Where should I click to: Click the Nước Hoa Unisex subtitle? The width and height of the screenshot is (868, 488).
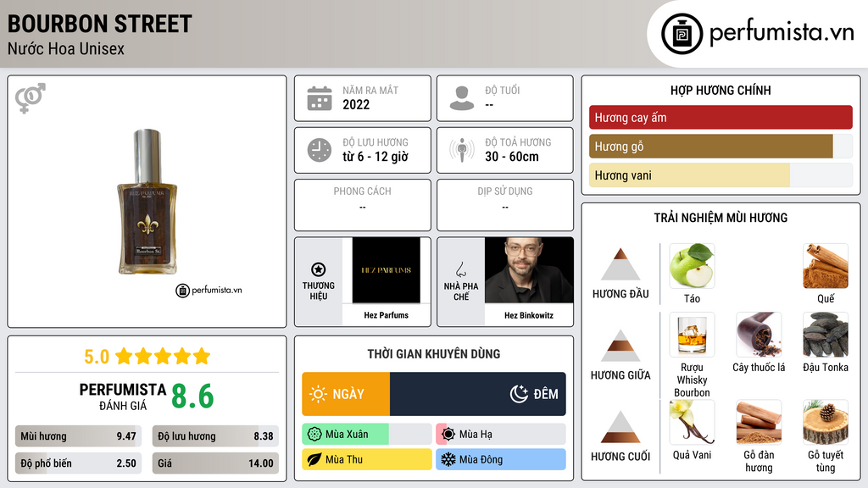pos(66,48)
